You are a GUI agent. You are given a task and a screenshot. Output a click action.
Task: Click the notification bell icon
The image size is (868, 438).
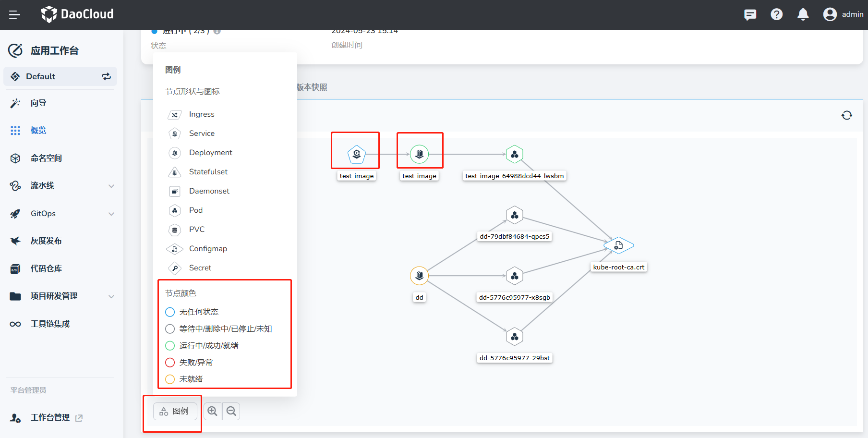point(803,15)
